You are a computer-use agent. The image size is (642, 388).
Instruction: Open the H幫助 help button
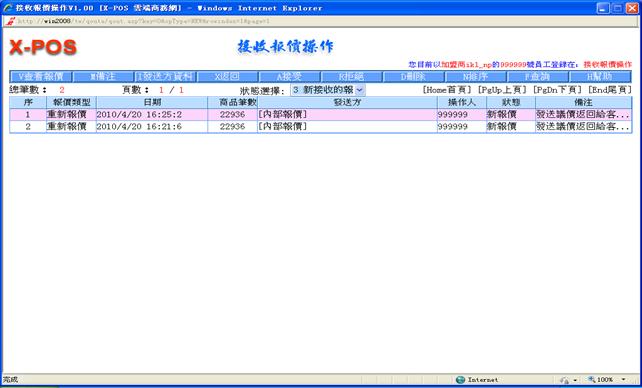(600, 77)
